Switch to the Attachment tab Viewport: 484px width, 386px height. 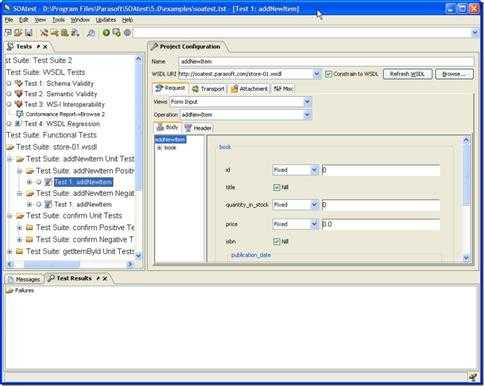(x=249, y=89)
